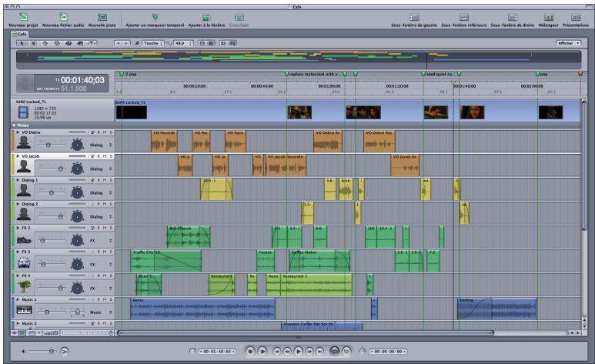Viewport: 595px width, 364px height.
Task: Click the VO Debra track person icon
Action: tap(24, 142)
